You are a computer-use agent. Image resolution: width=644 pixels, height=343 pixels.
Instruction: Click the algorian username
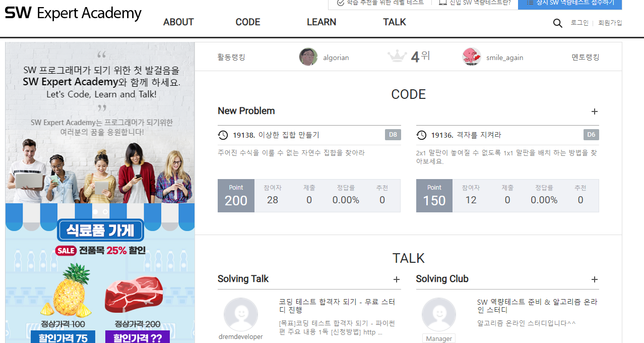click(336, 58)
